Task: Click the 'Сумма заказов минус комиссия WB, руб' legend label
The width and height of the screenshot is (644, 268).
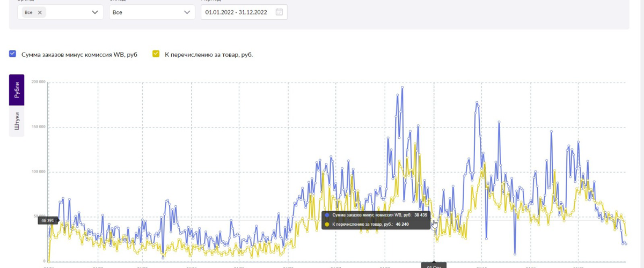Action: coord(79,54)
